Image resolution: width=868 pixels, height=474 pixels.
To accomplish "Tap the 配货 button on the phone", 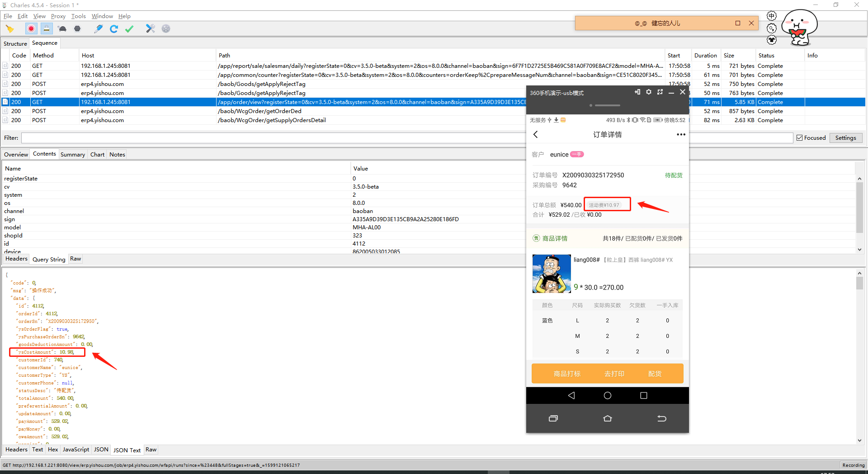I will tap(655, 374).
